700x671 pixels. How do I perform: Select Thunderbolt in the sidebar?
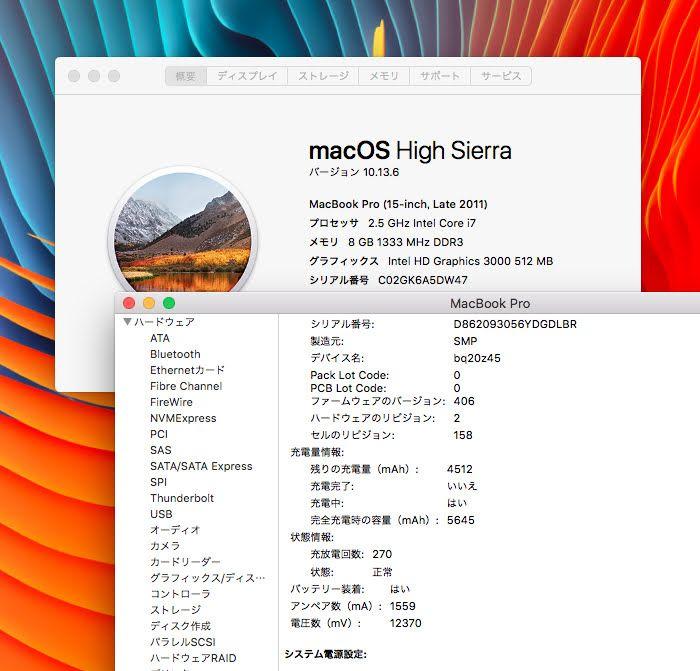pyautogui.click(x=182, y=498)
